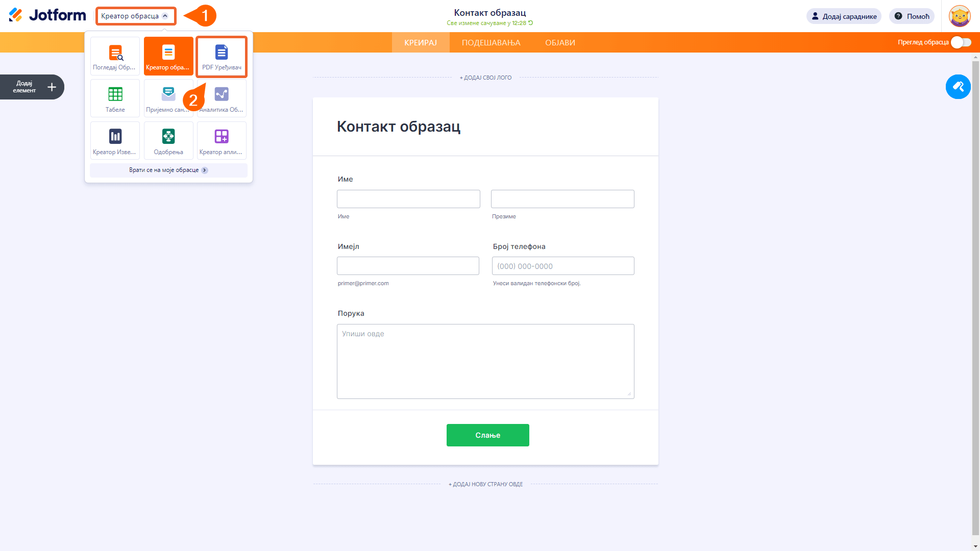Click the Порука message textarea
Image resolution: width=980 pixels, height=551 pixels.
click(x=485, y=361)
